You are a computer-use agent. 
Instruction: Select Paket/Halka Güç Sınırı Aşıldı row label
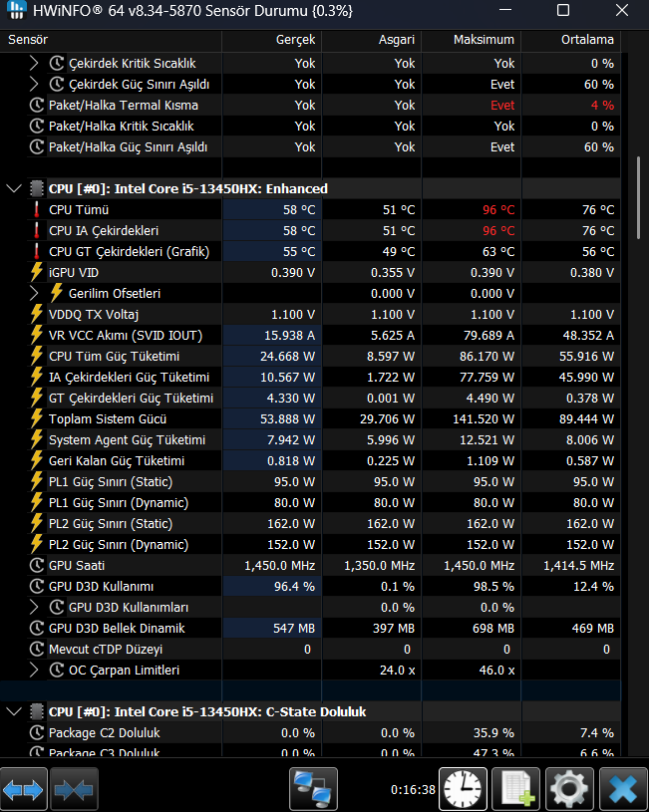(128, 147)
